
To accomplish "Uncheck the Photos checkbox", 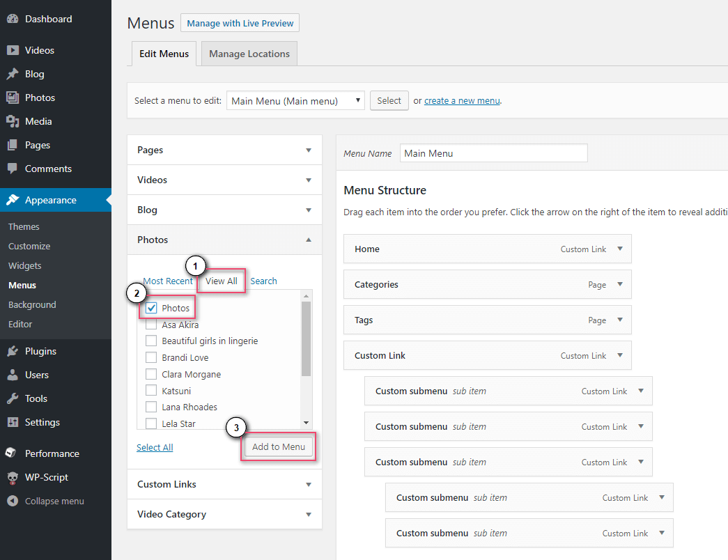I will coord(151,308).
